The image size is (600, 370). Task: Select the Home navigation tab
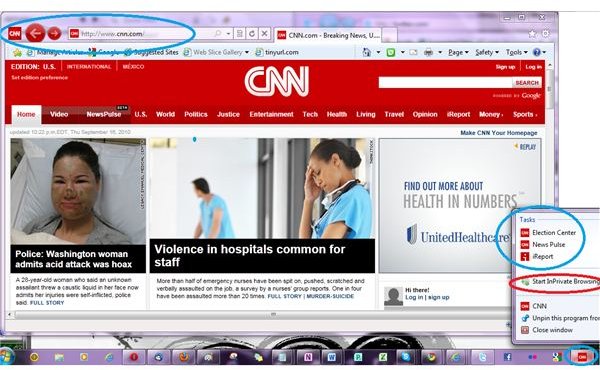click(x=26, y=114)
